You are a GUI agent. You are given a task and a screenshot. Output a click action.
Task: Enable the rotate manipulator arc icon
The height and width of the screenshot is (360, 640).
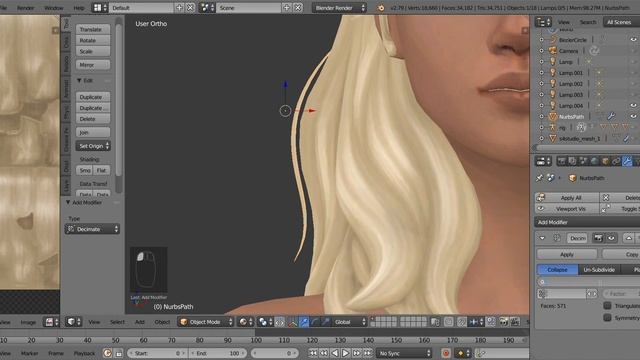click(x=315, y=322)
